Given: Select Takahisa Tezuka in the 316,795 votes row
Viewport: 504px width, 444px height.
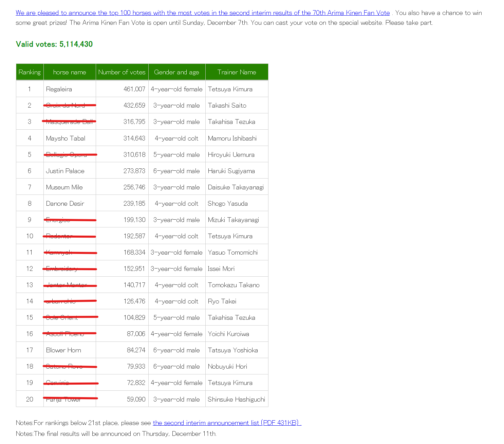Looking at the screenshot, I should pos(231,122).
